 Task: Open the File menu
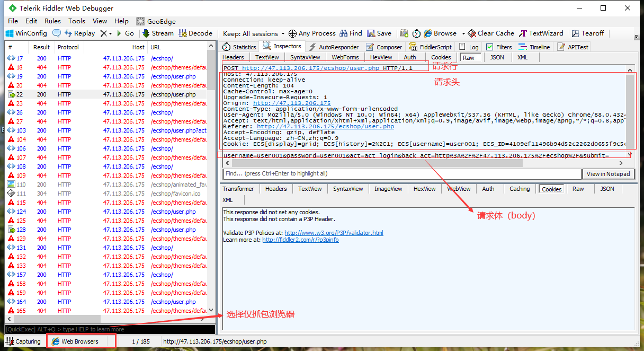point(13,21)
